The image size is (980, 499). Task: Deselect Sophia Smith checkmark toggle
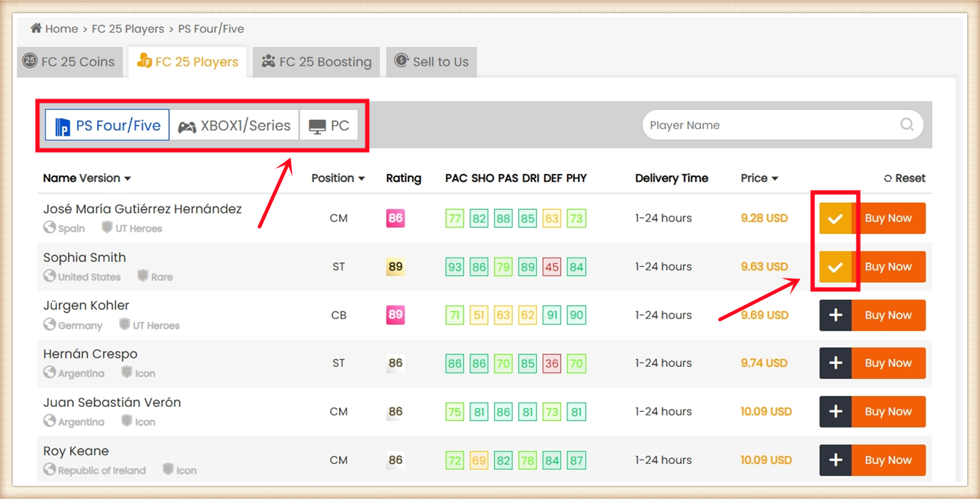836,267
